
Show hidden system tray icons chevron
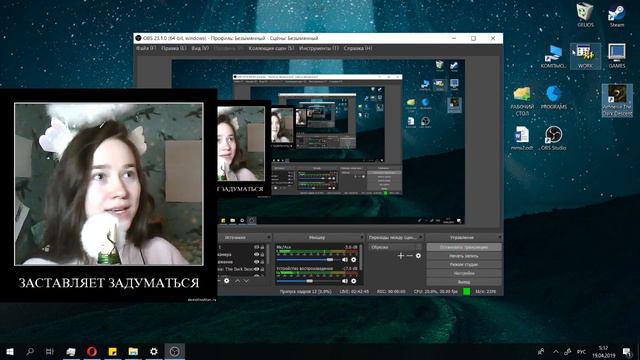pos(556,351)
